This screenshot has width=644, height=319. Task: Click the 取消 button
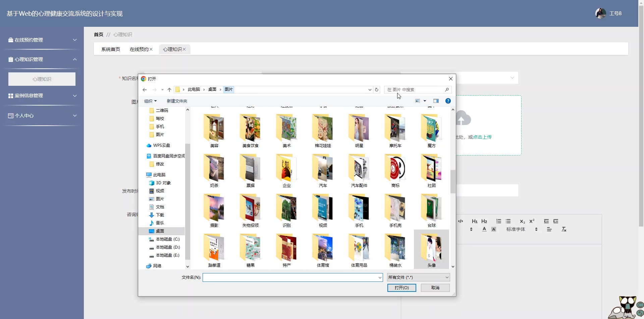[x=435, y=288]
